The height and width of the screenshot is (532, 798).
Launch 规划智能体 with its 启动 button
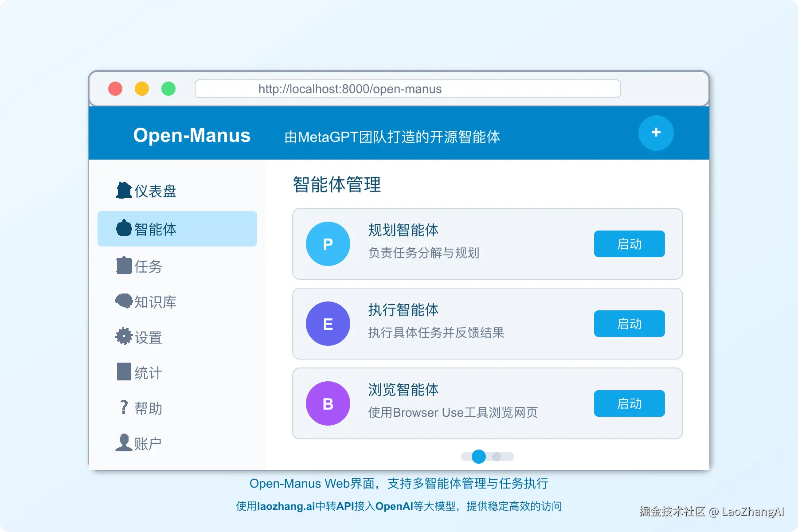tap(629, 244)
